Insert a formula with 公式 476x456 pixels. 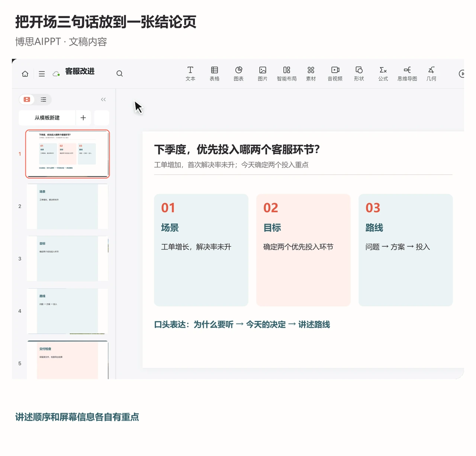(x=383, y=74)
